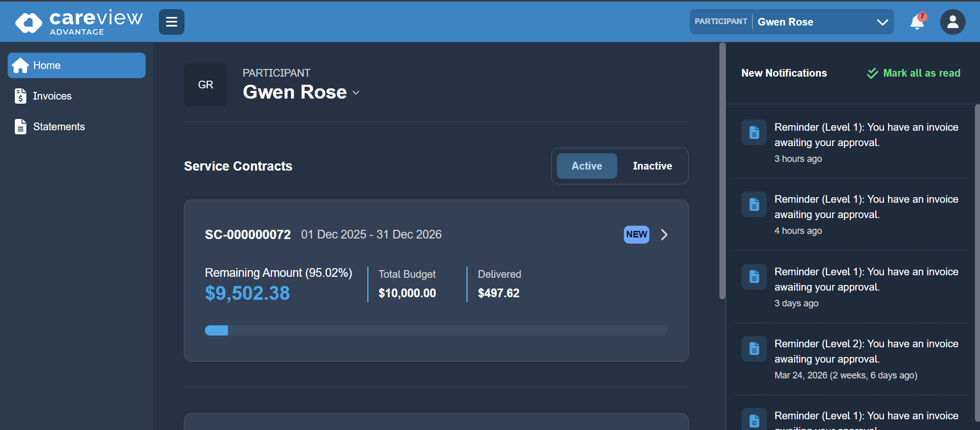The width and height of the screenshot is (980, 430).
Task: Select Home in the sidebar
Action: (x=77, y=65)
